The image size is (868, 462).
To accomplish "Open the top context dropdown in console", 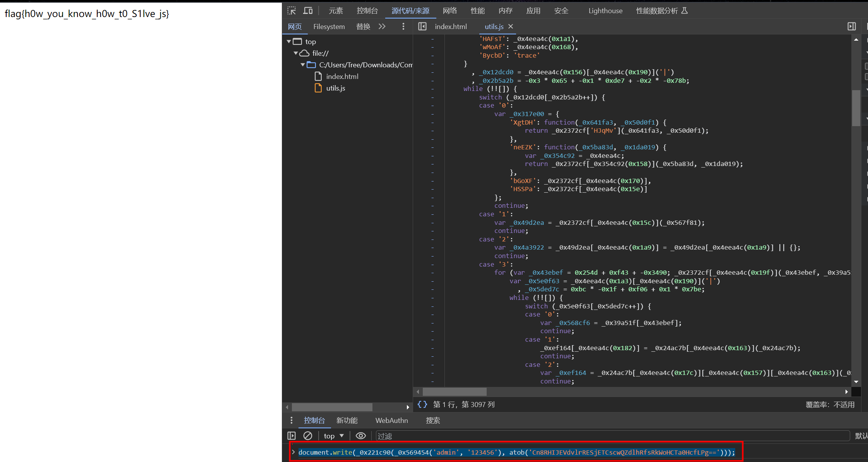I will click(334, 436).
